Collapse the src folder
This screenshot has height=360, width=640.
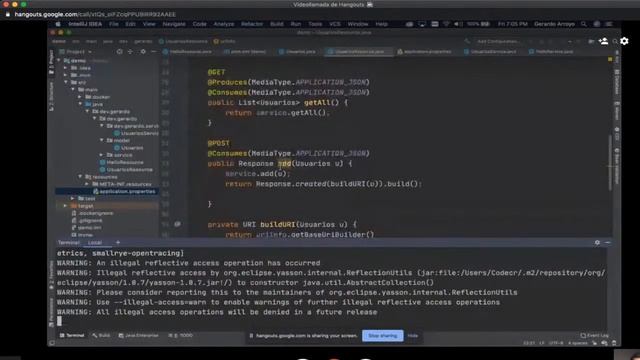pyautogui.click(x=66, y=82)
